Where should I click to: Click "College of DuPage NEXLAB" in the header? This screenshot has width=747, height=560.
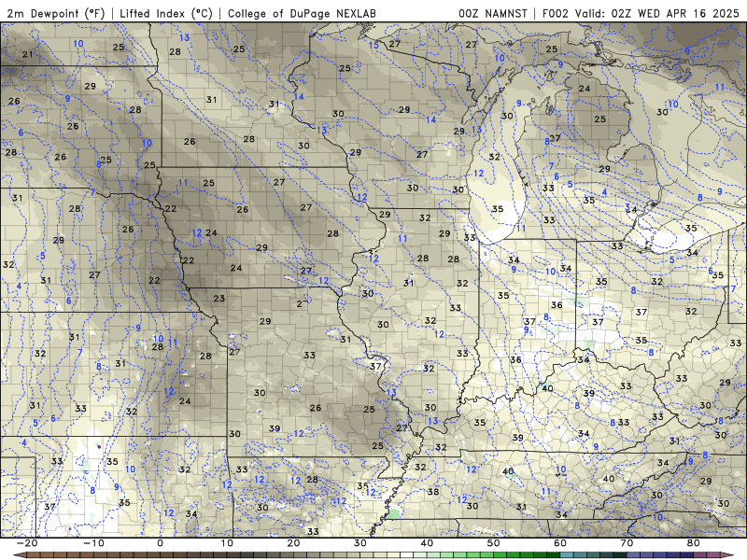click(302, 13)
